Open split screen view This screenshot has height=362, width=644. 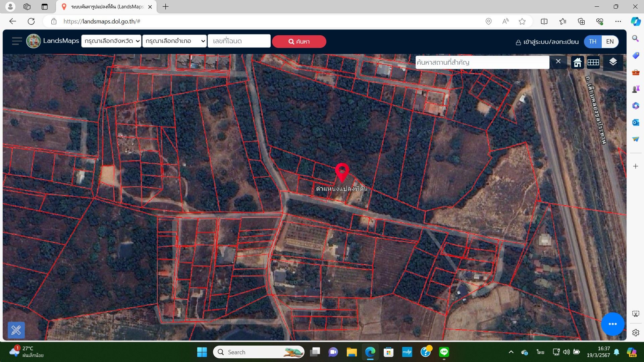(544, 21)
